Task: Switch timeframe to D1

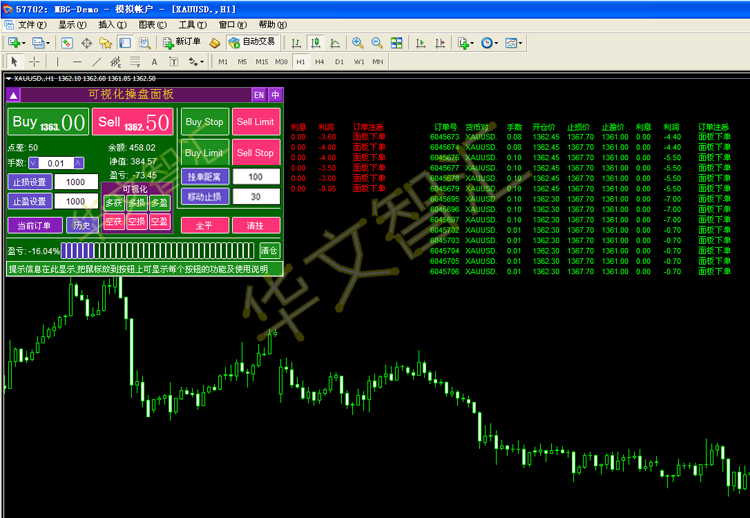Action: point(339,61)
